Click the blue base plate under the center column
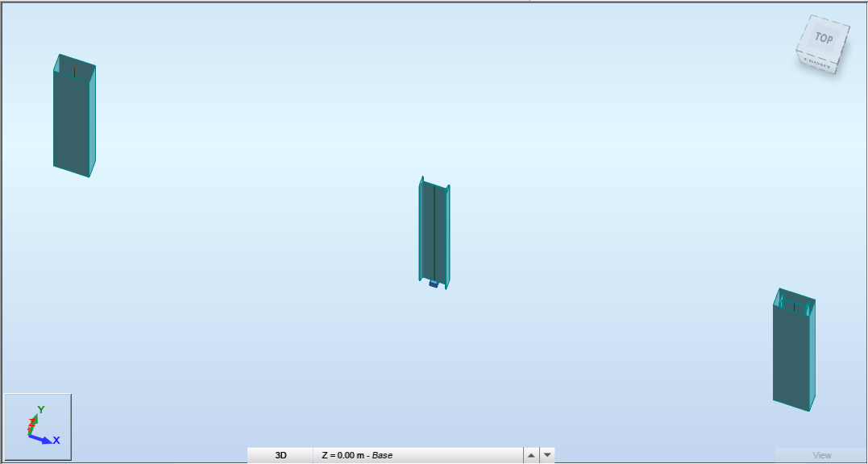 point(433,284)
